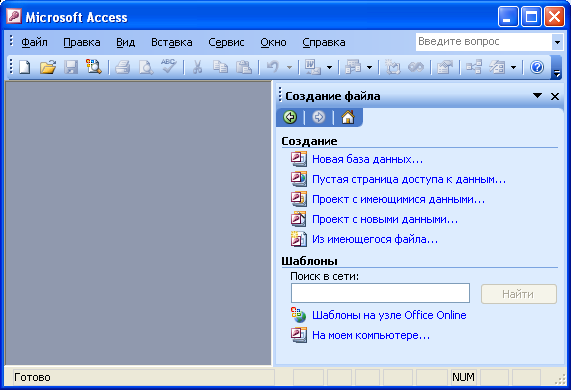Open the New Object dropdown arrow
Screen dimensions: 571x390
coord(513,67)
